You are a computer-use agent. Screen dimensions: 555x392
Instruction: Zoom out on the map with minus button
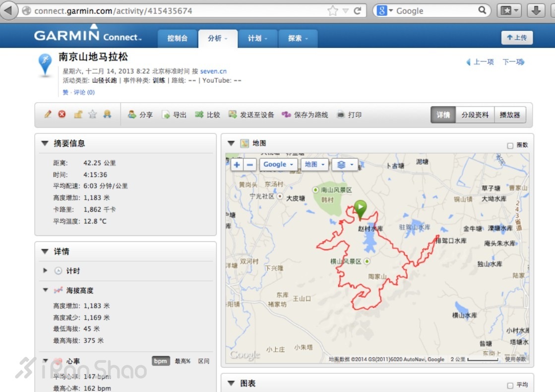click(x=250, y=165)
